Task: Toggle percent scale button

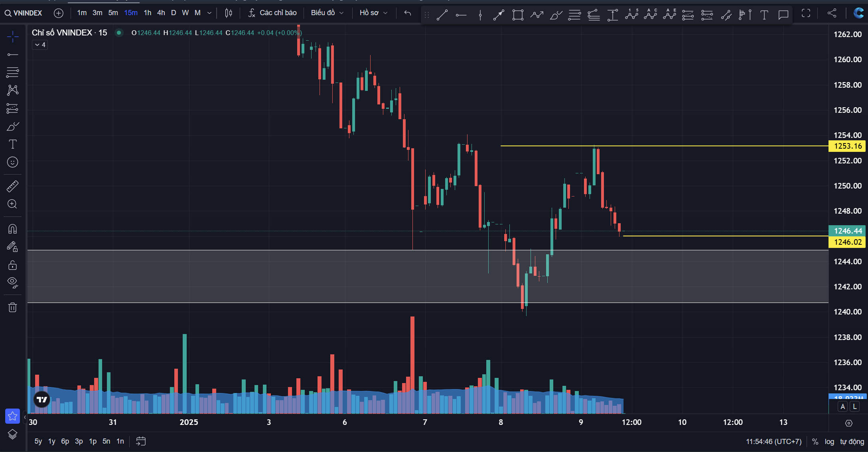Action: (815, 442)
